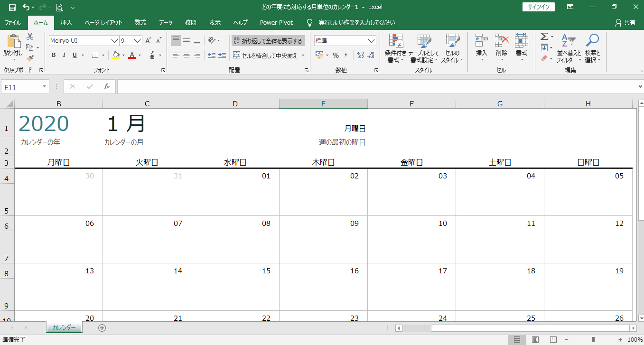This screenshot has width=644, height=345.
Task: Click the AutoSum sigma icon
Action: [x=544, y=37]
